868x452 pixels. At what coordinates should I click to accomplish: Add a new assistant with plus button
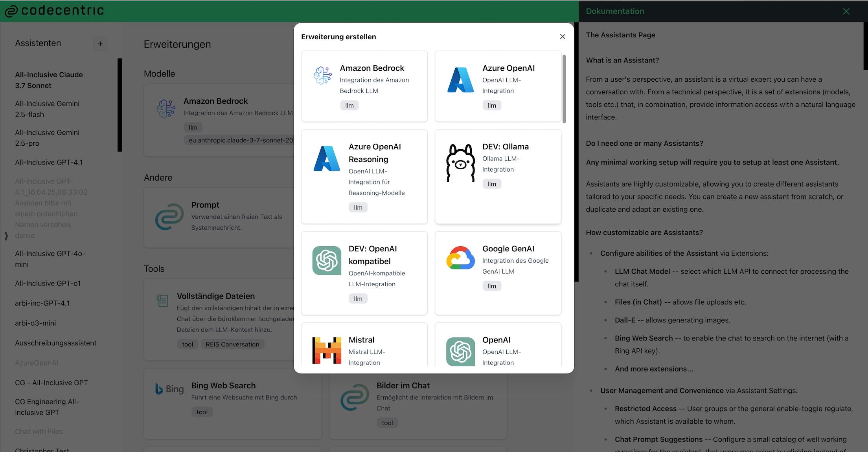[x=100, y=44]
